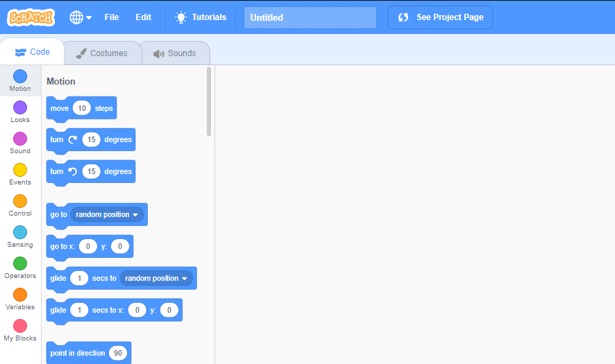Select the Events category circle
The image size is (615, 364).
coord(20,170)
